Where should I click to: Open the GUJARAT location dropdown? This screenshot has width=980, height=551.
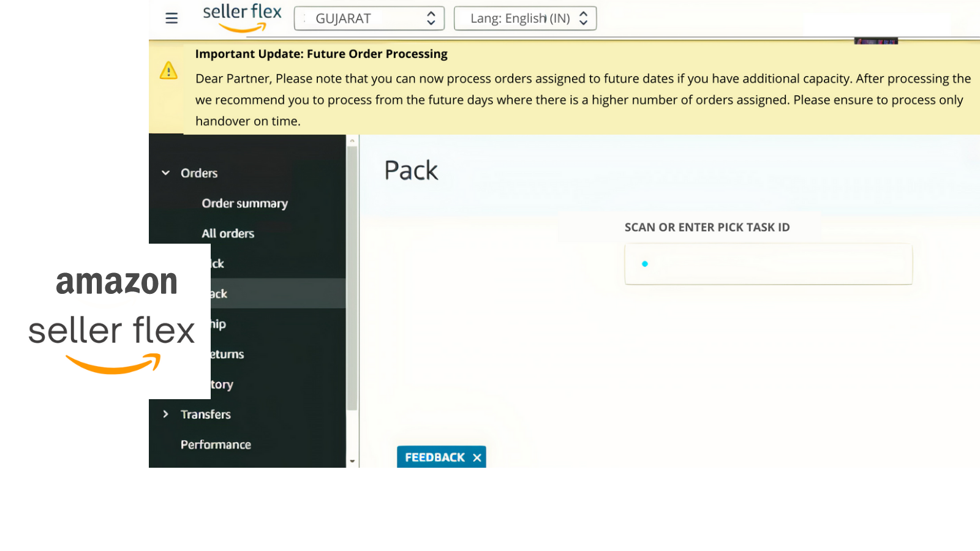[x=369, y=18]
